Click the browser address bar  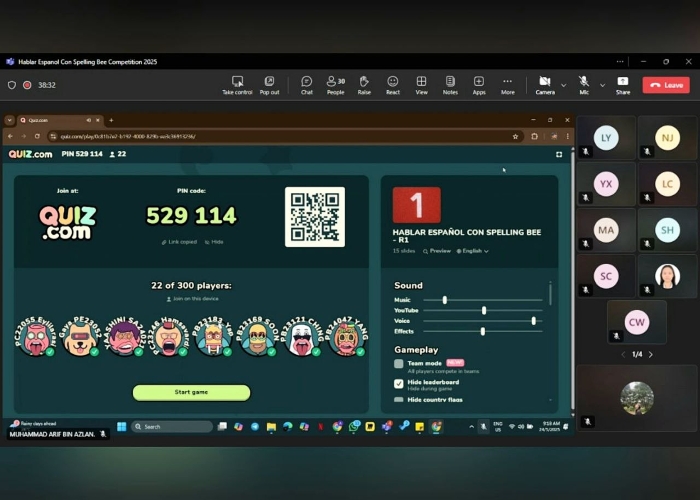(286, 136)
